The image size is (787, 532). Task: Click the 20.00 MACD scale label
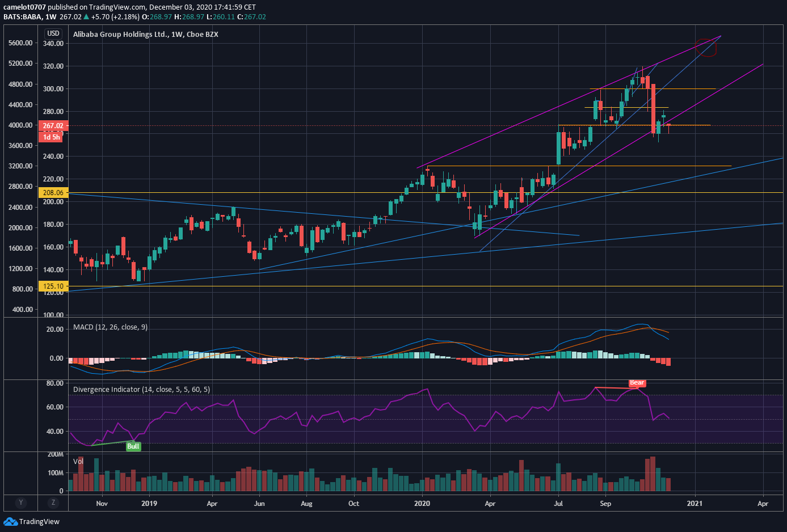(x=55, y=330)
